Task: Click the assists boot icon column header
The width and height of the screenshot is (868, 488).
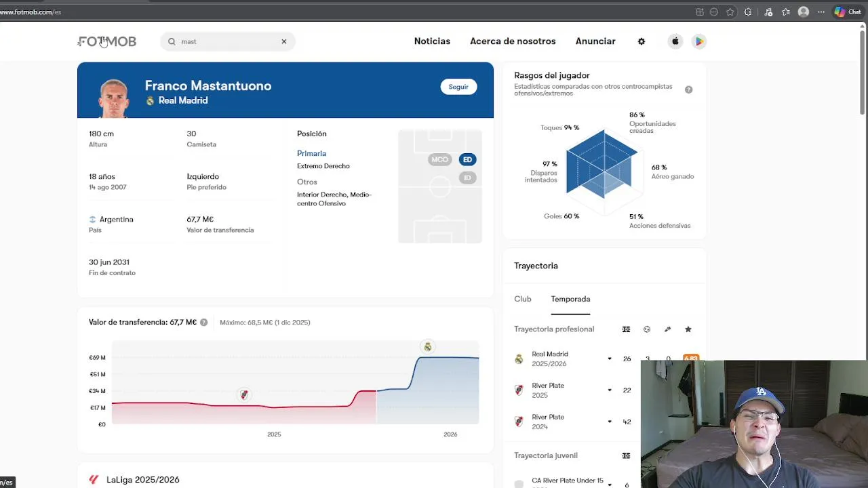Action: [x=667, y=329]
